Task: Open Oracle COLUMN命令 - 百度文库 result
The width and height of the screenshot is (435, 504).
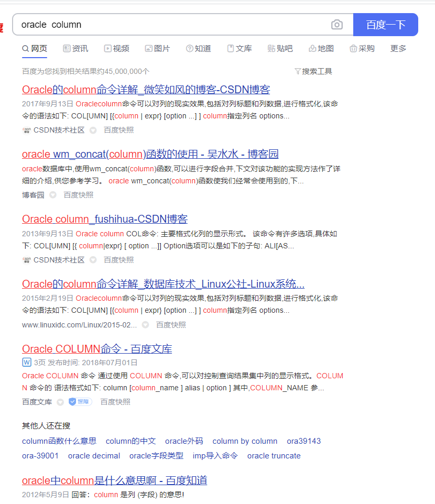Action: tap(97, 349)
